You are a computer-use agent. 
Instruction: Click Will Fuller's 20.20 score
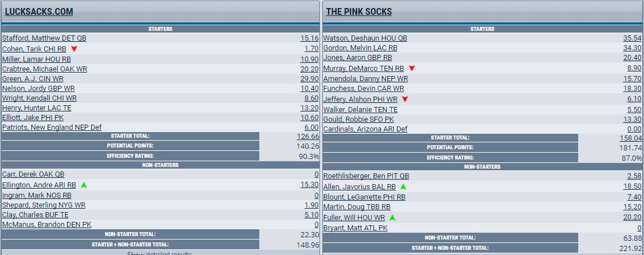click(x=632, y=218)
